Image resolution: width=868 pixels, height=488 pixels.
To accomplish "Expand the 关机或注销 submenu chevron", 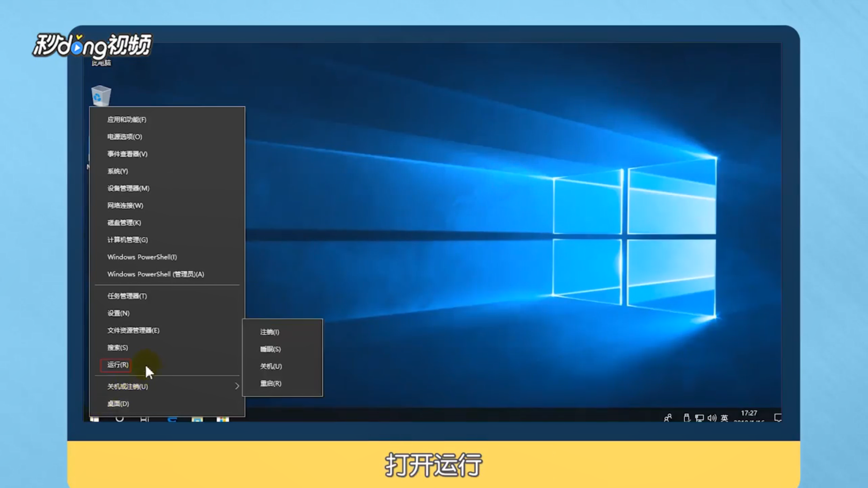I will 237,386.
